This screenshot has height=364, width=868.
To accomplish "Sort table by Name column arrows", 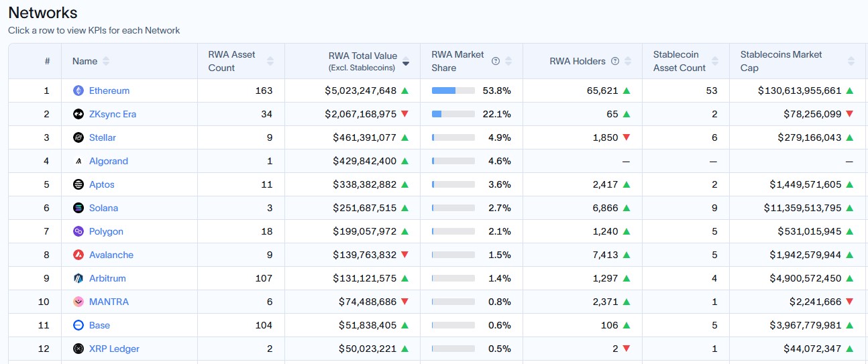I will click(106, 61).
